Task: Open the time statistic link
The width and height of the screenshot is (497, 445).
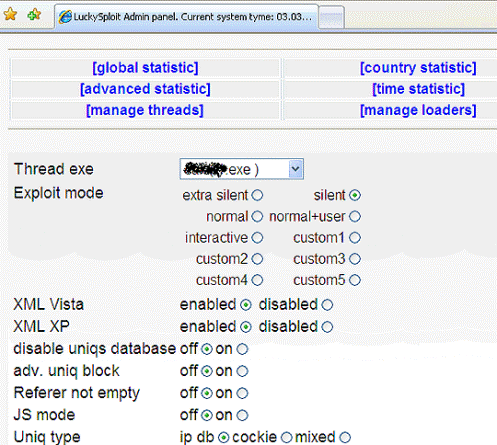Action: click(x=418, y=89)
